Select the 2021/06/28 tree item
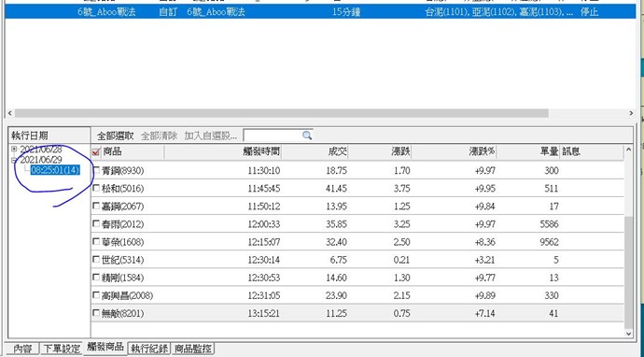 (41, 149)
